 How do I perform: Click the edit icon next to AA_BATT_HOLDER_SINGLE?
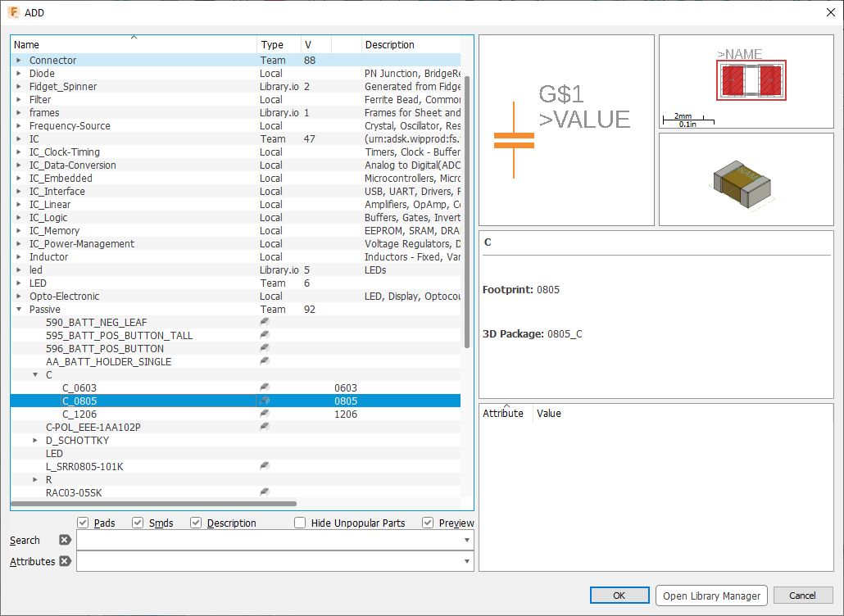pos(264,361)
